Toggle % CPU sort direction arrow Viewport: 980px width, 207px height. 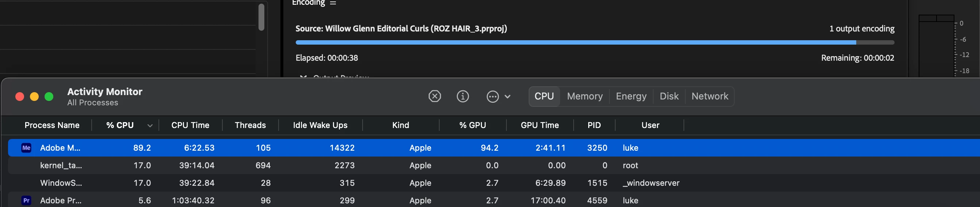[150, 125]
